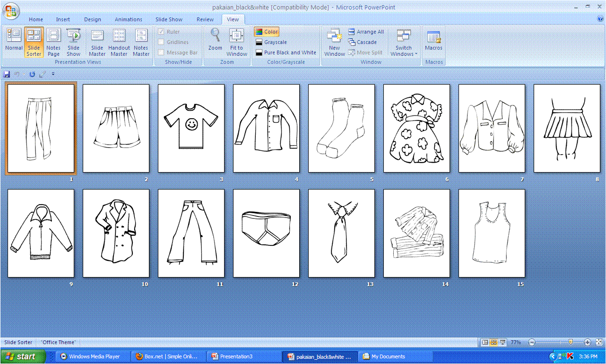The height and width of the screenshot is (364, 606).
Task: Click the 77% zoom level
Action: (516, 342)
